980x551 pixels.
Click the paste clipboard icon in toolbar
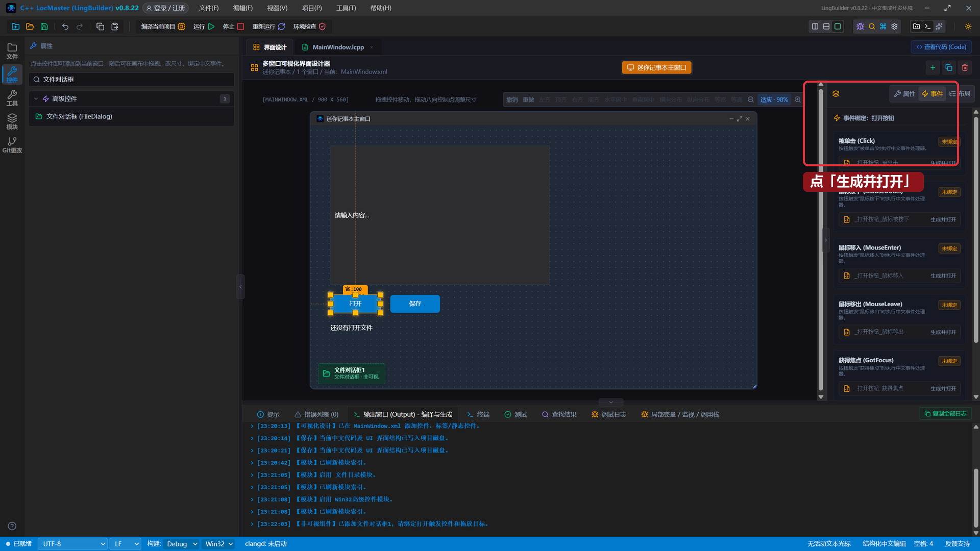click(x=115, y=27)
